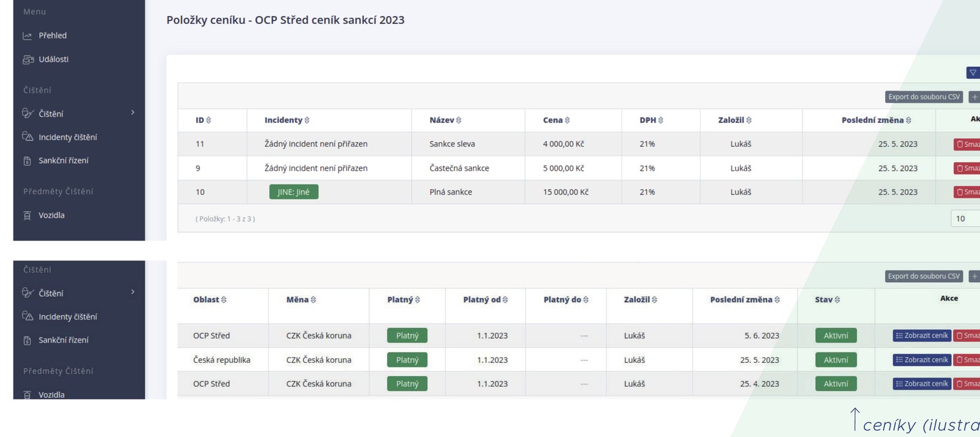Sort by the Název column
980x437 pixels.
point(446,120)
